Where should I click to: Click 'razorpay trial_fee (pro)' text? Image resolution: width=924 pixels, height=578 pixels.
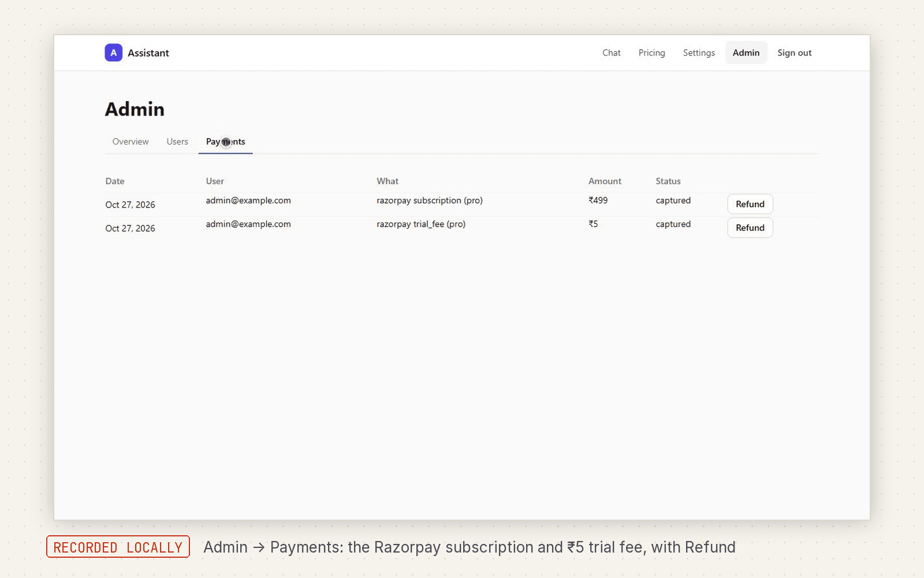point(421,224)
